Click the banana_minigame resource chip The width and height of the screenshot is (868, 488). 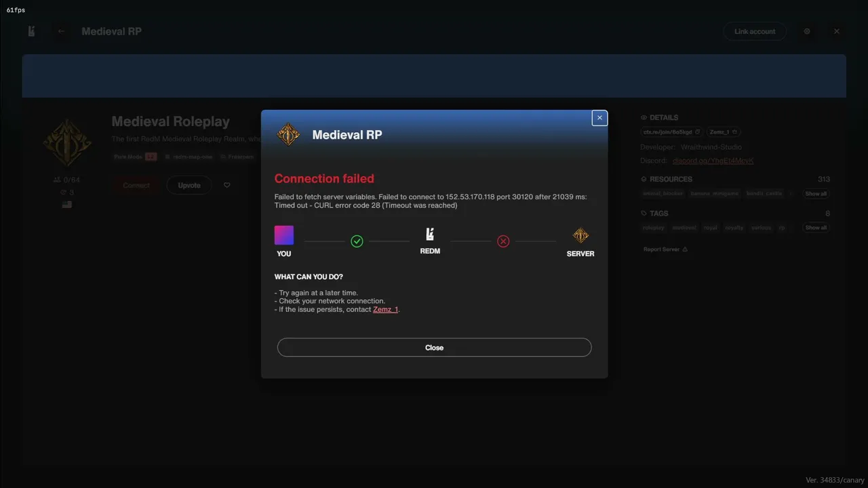(x=715, y=194)
